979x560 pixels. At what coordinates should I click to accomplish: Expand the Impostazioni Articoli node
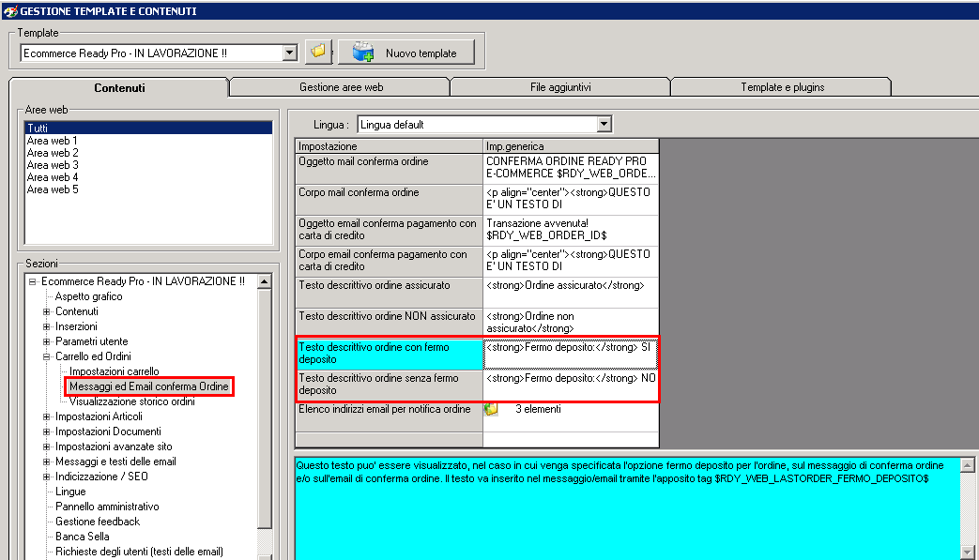click(46, 416)
